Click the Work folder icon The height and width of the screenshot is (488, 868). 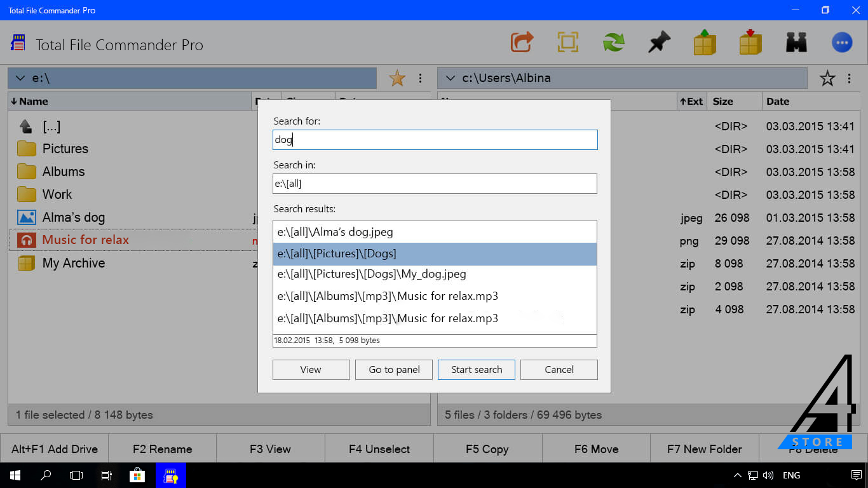(27, 194)
